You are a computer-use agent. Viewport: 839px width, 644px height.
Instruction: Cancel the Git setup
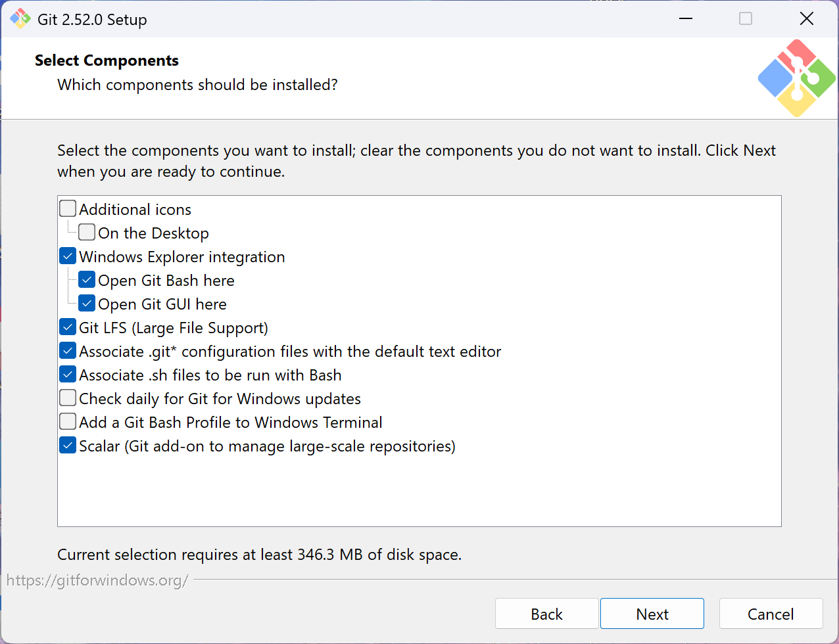[771, 614]
